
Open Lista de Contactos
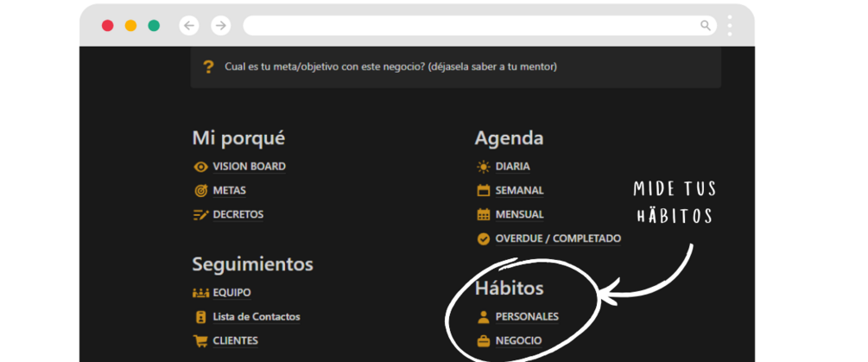257,317
